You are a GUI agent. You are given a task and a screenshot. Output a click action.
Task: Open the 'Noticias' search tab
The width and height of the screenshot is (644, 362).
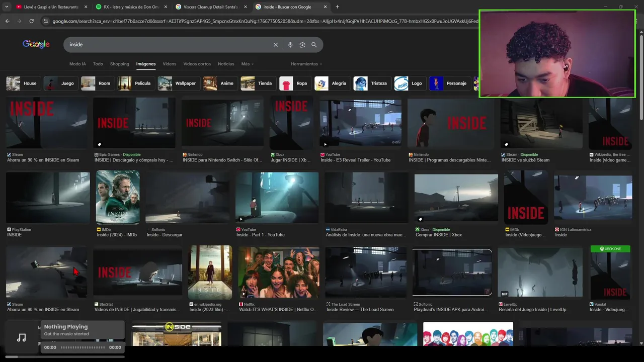(226, 64)
